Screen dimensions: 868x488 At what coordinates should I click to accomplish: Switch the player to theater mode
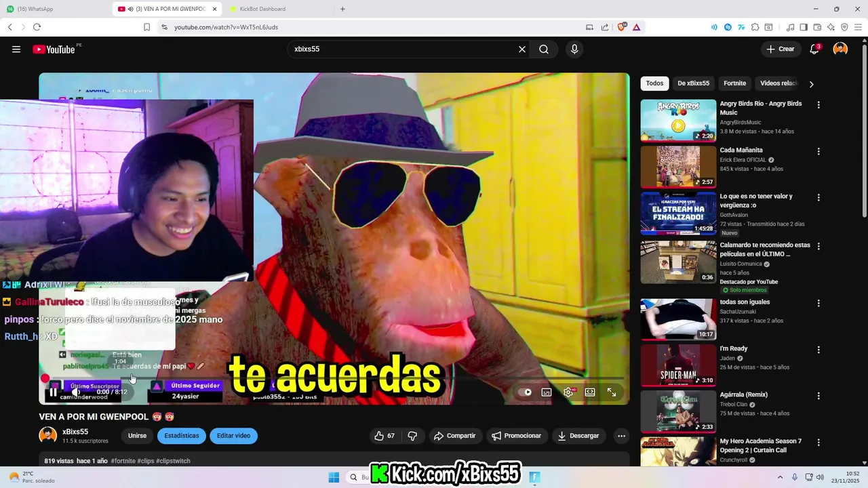[x=590, y=392]
